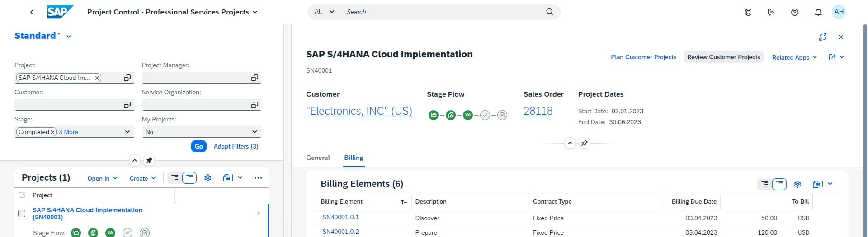The height and width of the screenshot is (237, 868).
Task: Pin the detail page header
Action: coord(585,144)
